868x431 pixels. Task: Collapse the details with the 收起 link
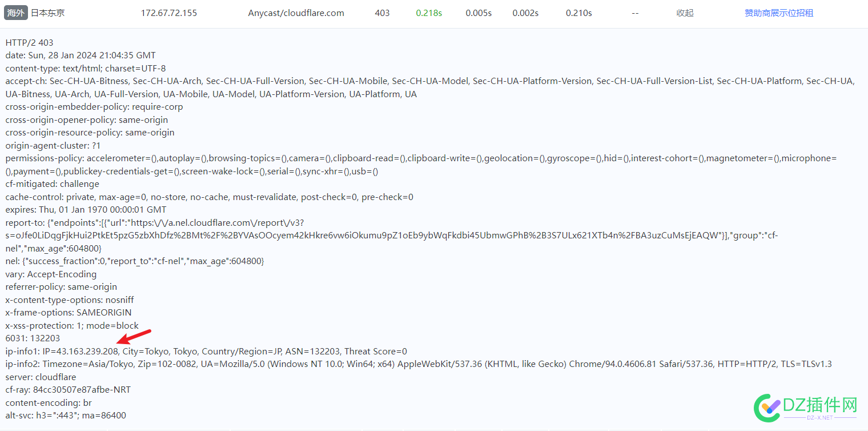685,13
